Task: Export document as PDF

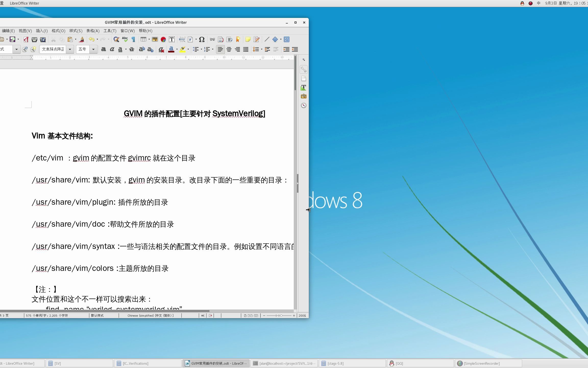Action: 26,39
